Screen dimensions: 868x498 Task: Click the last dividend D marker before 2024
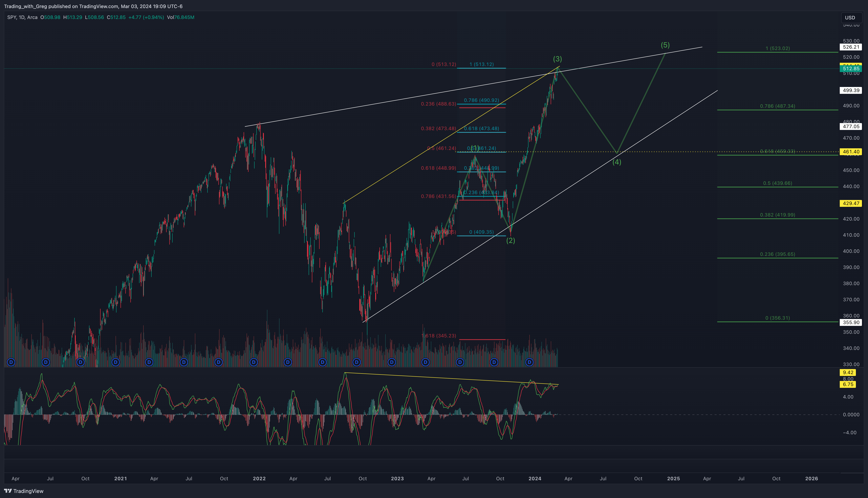tap(529, 362)
